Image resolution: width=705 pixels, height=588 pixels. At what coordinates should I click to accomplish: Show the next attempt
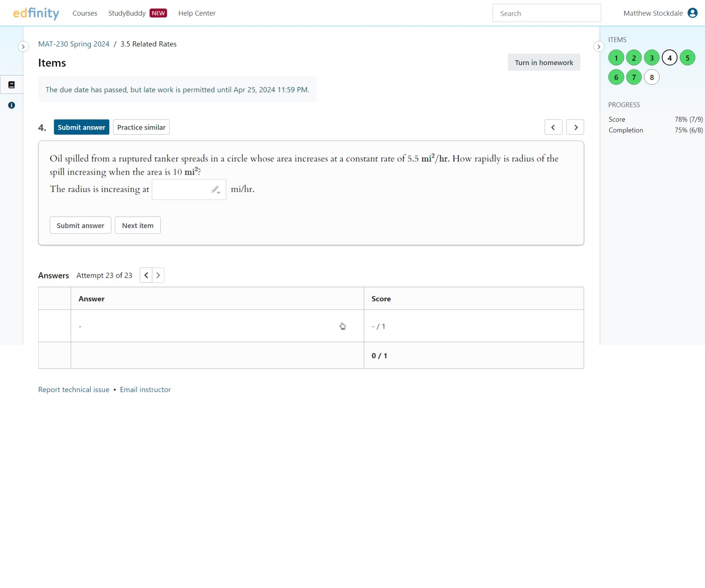(x=158, y=275)
